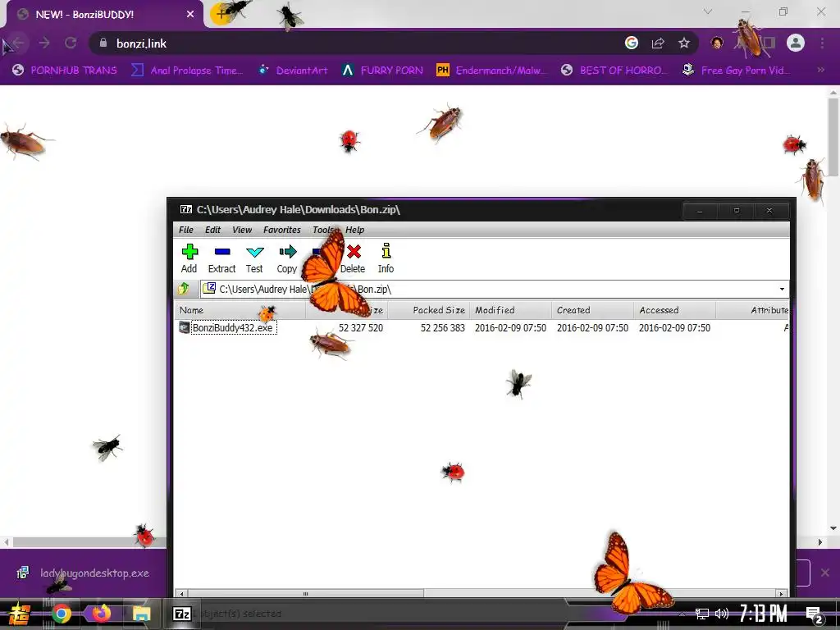The height and width of the screenshot is (630, 840).
Task: Open the Edit menu in 7-Zip
Action: point(212,230)
